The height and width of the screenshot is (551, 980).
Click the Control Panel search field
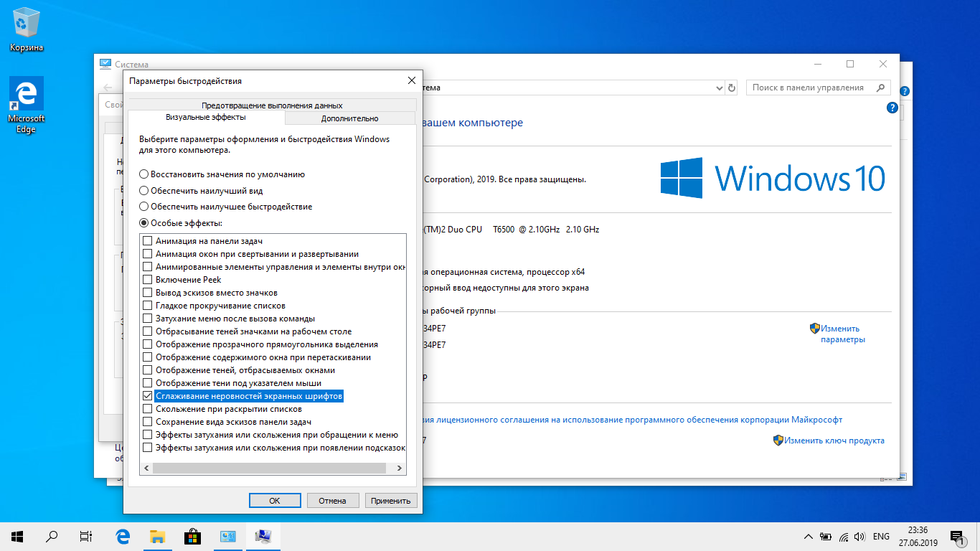[x=818, y=88]
